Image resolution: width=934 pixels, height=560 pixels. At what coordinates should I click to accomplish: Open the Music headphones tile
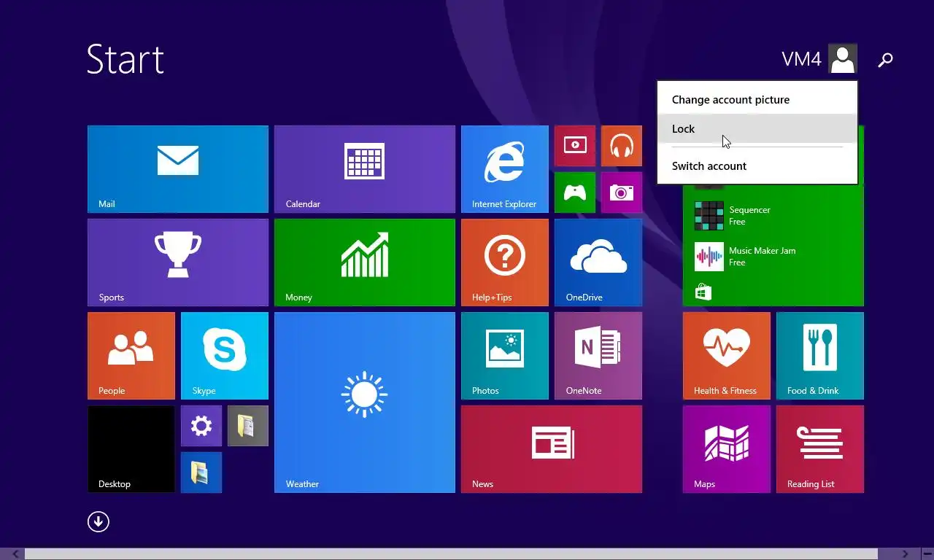click(x=622, y=146)
